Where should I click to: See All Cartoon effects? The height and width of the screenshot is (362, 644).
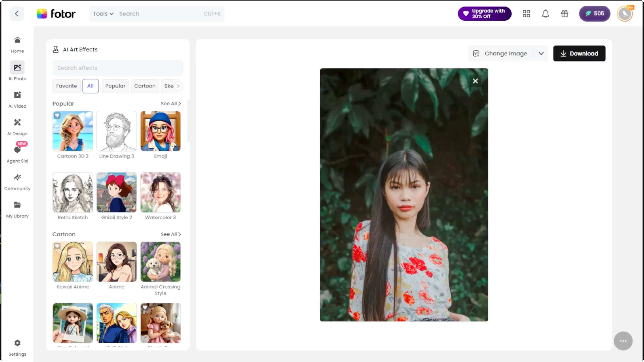pos(171,234)
